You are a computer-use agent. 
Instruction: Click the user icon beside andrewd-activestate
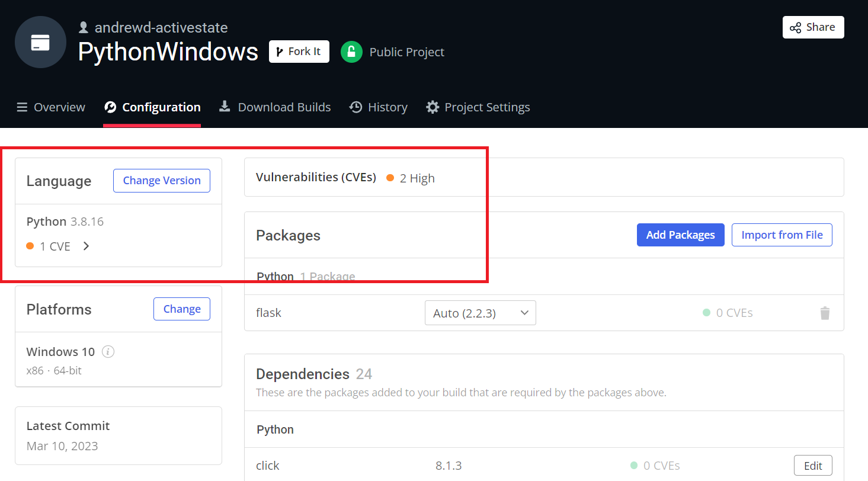pyautogui.click(x=84, y=27)
